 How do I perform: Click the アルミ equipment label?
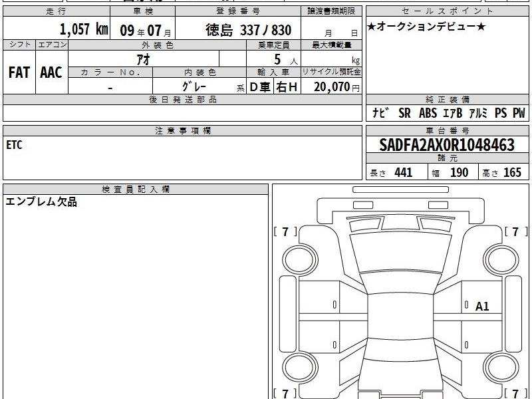click(x=478, y=113)
